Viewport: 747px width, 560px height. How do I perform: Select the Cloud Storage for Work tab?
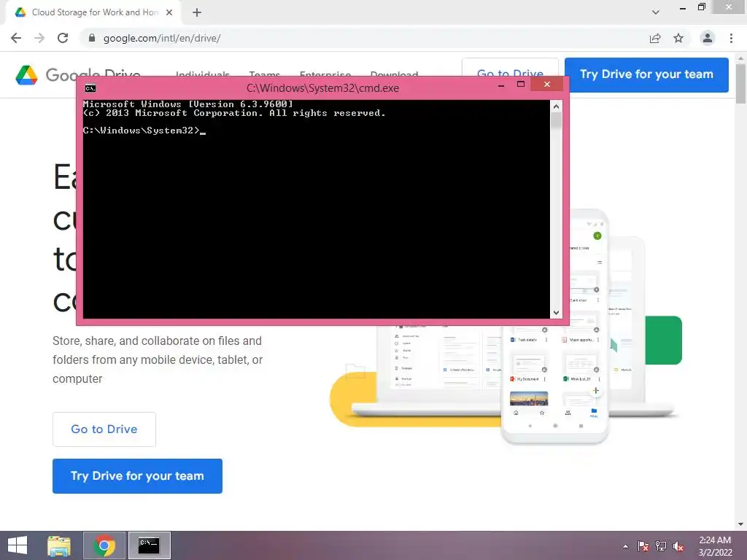pos(94,12)
